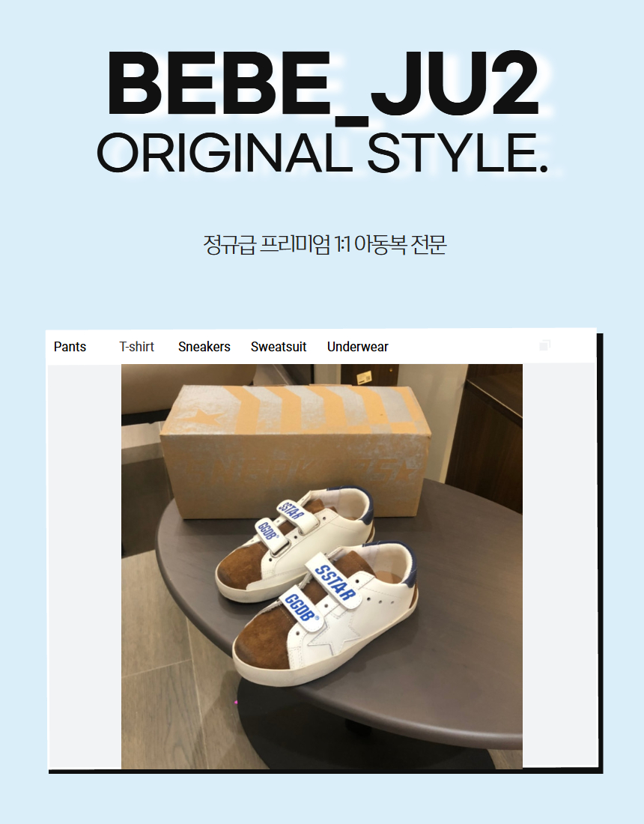Click the ORIGINAL STYLE heading
The image size is (644, 824).
coord(323,154)
